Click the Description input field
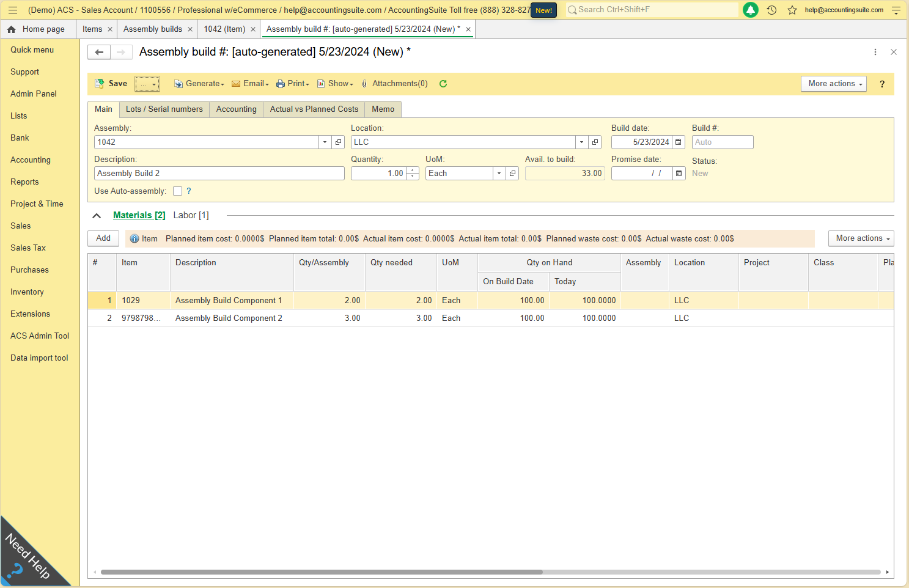 click(x=219, y=173)
